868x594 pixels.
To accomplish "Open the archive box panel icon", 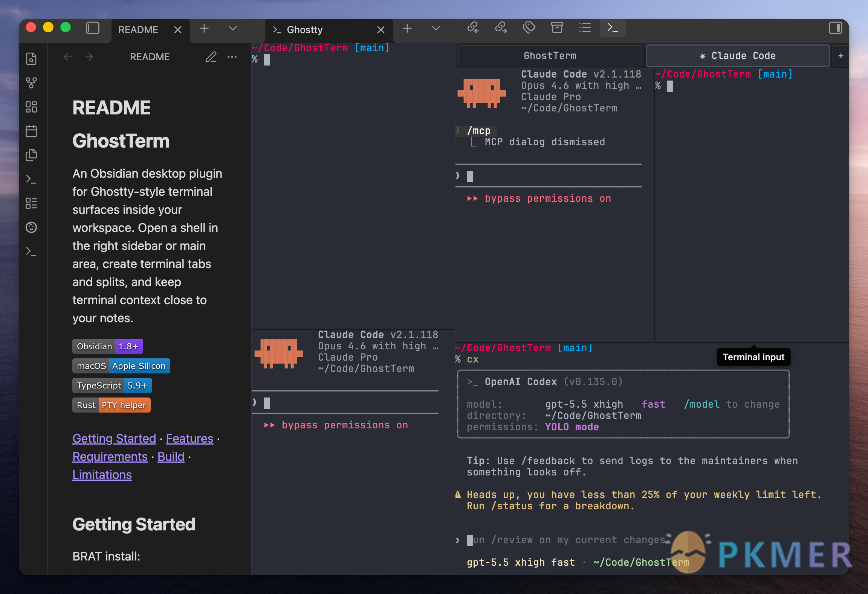I will tap(557, 28).
